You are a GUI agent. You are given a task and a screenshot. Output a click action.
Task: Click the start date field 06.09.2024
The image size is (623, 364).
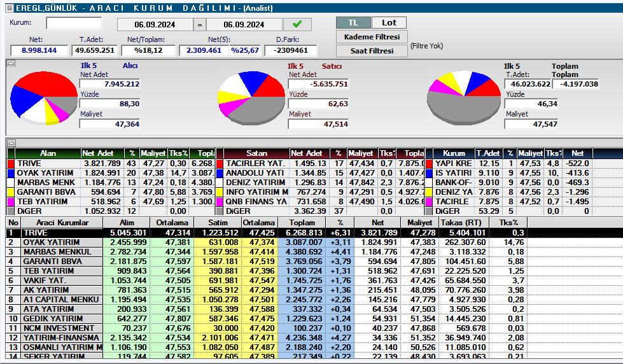coord(155,25)
